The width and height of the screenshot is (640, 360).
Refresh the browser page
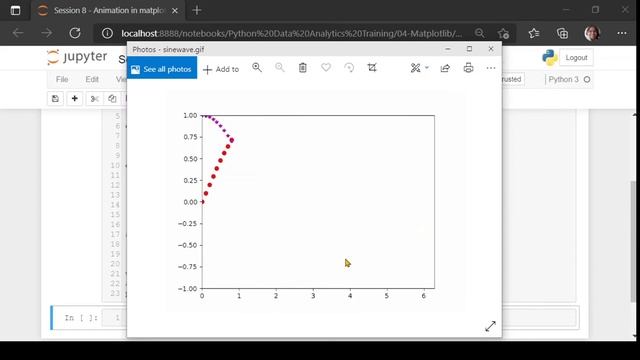click(75, 33)
